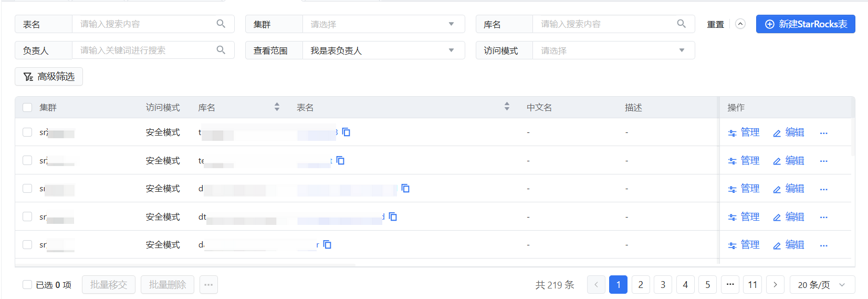Click the search icon in 负责人 field
The height and width of the screenshot is (299, 868).
(x=221, y=50)
